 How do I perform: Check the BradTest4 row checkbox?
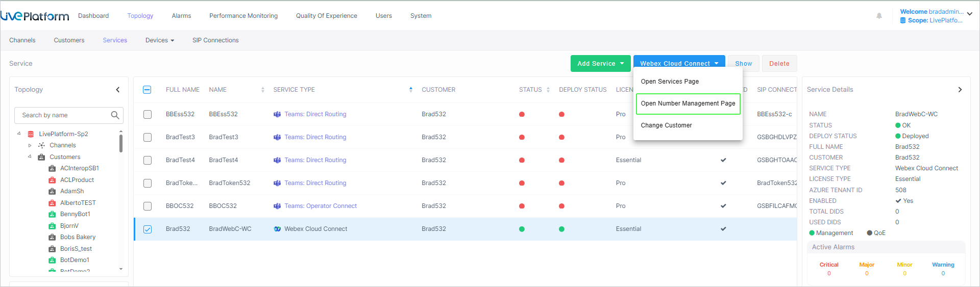coord(148,160)
